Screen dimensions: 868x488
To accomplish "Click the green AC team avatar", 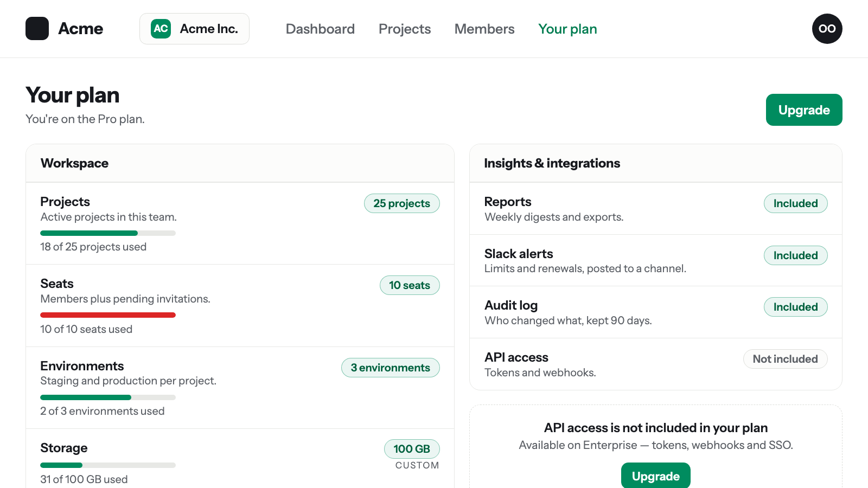I will click(x=161, y=29).
